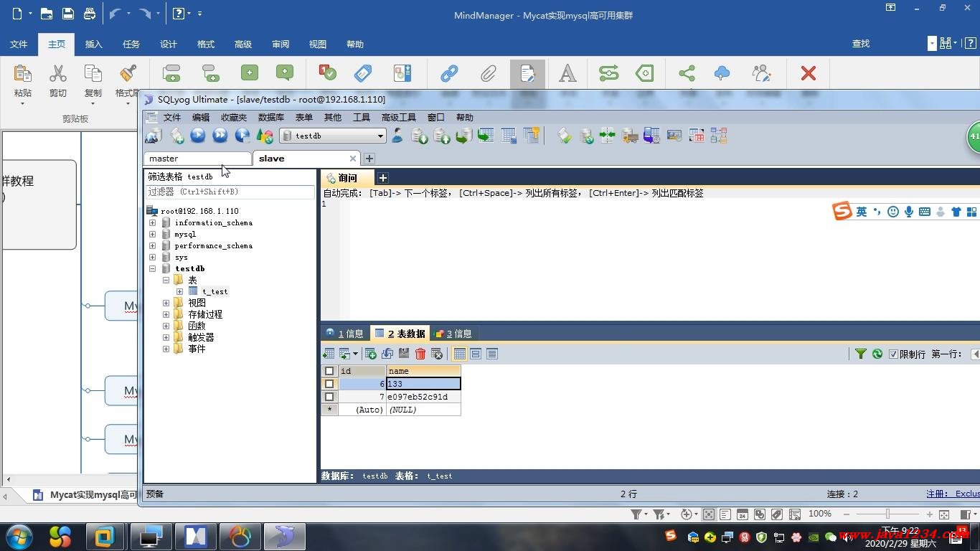The image size is (980, 551).
Task: Expand the performance_schema database node
Action: click(152, 245)
